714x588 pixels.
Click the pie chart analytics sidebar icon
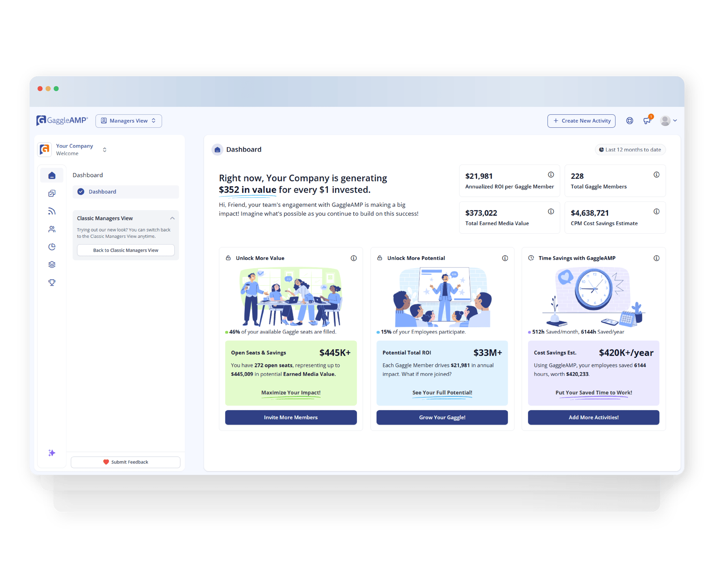[x=52, y=247]
